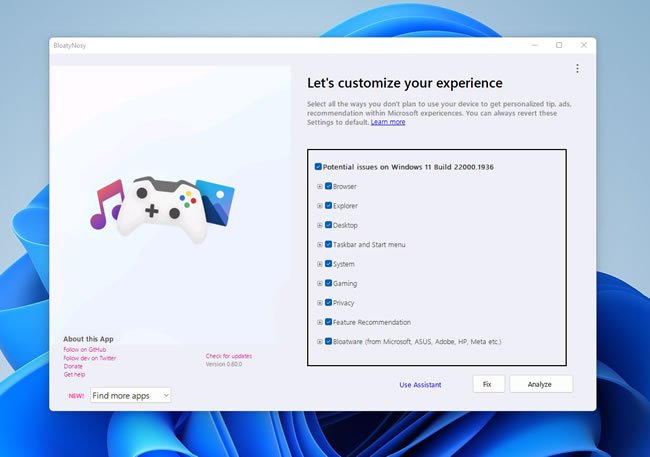The width and height of the screenshot is (650, 457).
Task: Open the Find more apps dropdown
Action: click(131, 396)
